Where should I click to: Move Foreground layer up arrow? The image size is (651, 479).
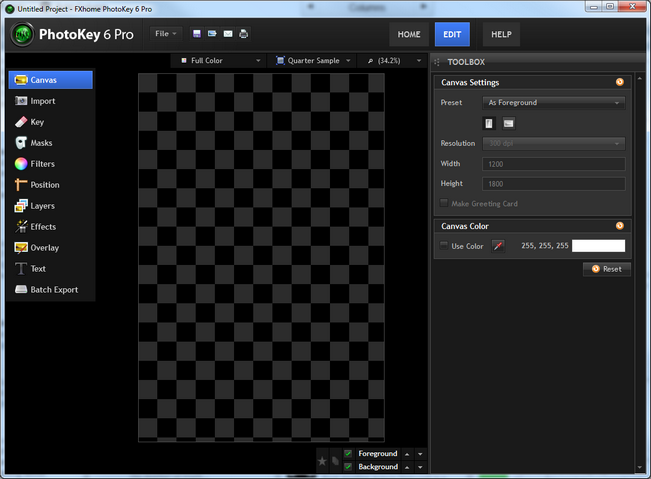[407, 454]
